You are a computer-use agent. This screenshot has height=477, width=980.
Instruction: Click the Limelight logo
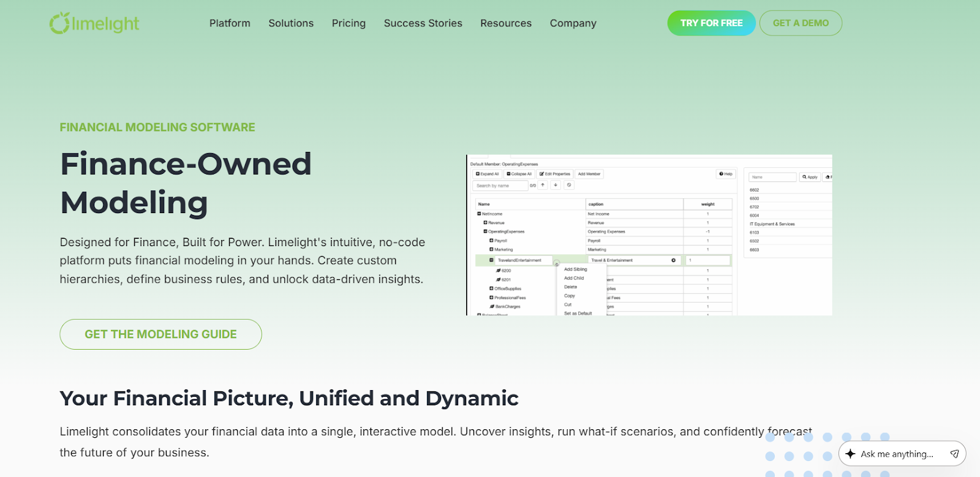click(x=94, y=23)
